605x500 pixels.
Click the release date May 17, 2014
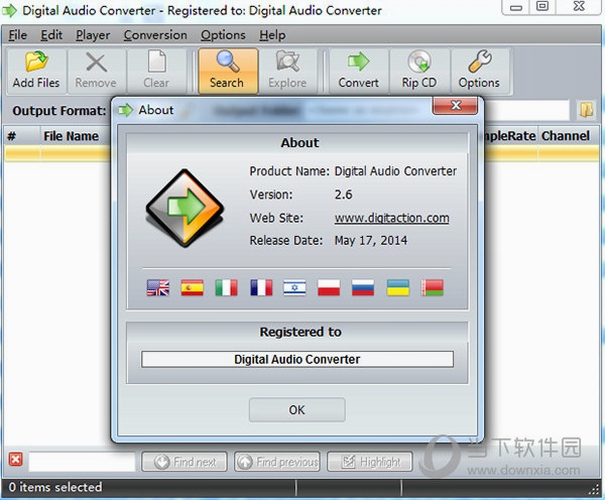click(371, 241)
